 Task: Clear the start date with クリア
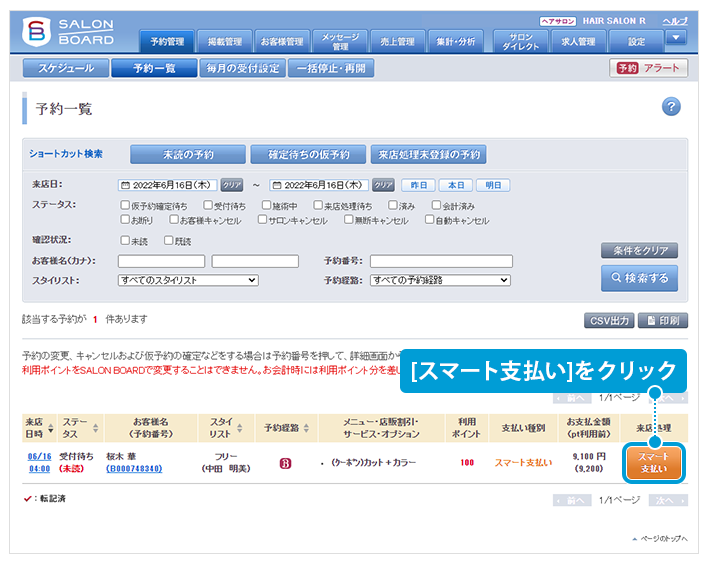[x=232, y=185]
